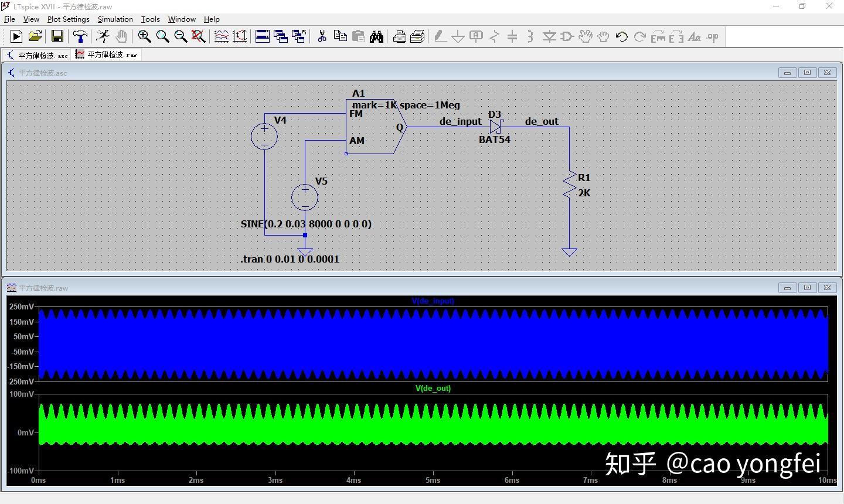This screenshot has height=504, width=844.
Task: Click the Run simulation icon
Action: tap(16, 36)
